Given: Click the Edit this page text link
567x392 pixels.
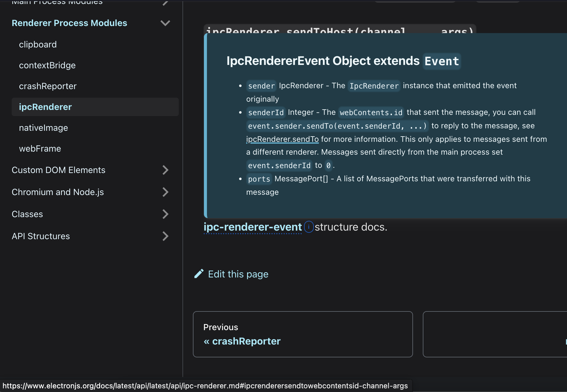Looking at the screenshot, I should pyautogui.click(x=238, y=274).
